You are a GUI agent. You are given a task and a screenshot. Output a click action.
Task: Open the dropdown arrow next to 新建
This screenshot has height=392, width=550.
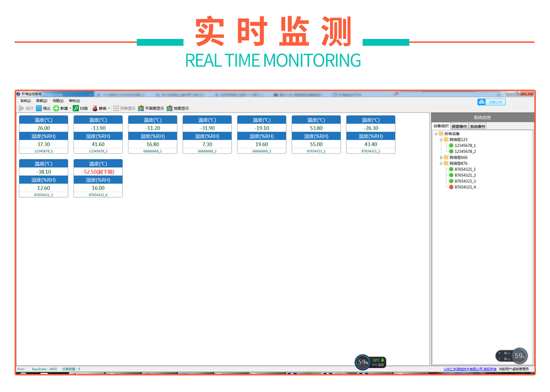coord(71,108)
